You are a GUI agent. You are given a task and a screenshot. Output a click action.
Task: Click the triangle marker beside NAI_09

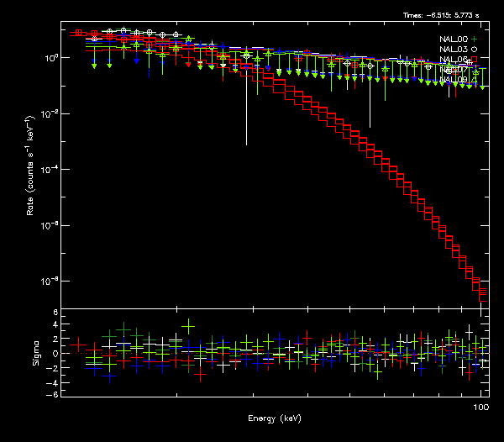pyautogui.click(x=475, y=80)
